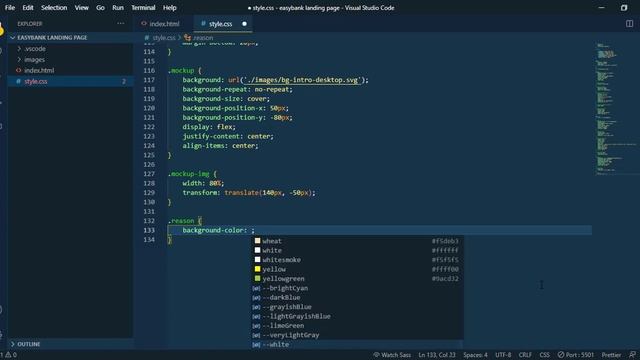Pick --veryLightGray variable suggestion
Image resolution: width=640 pixels, height=360 pixels.
357,335
